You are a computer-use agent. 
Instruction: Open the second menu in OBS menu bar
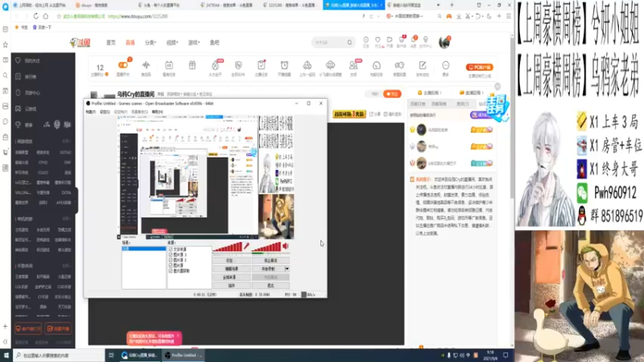tap(105, 112)
